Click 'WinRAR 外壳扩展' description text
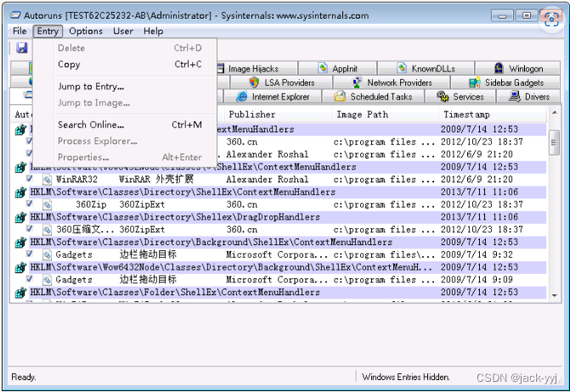570x392 pixels. tap(156, 179)
